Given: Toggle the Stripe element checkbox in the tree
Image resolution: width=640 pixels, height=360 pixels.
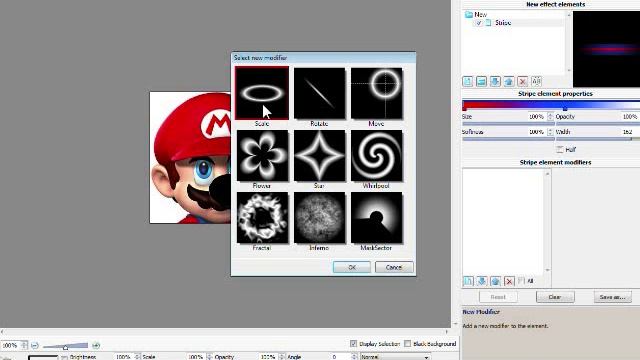Looking at the screenshot, I should coord(479,23).
